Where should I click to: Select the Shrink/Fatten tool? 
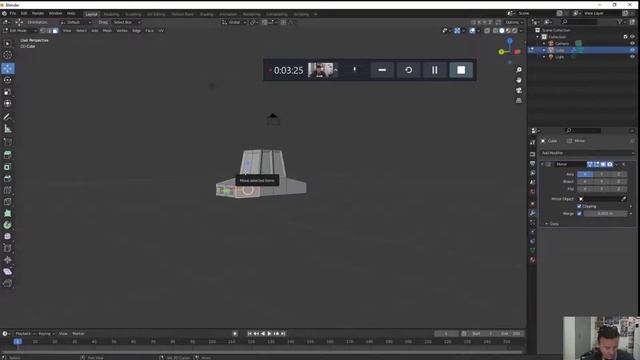(7, 260)
